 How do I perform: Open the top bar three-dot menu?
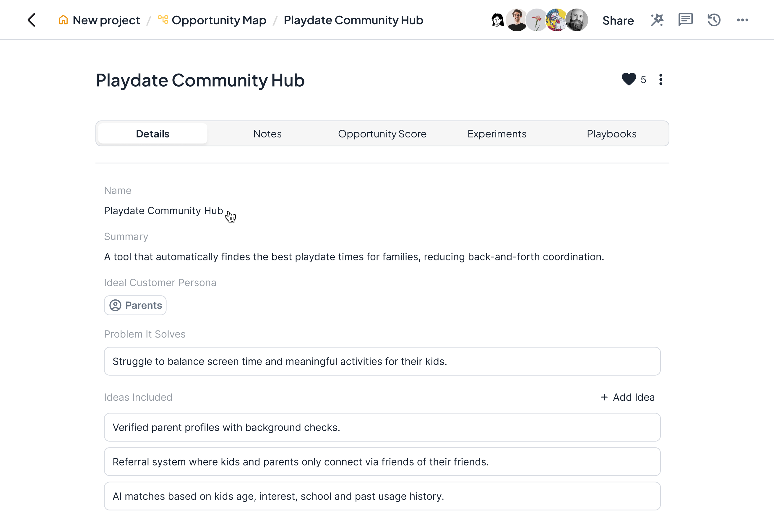click(x=742, y=20)
